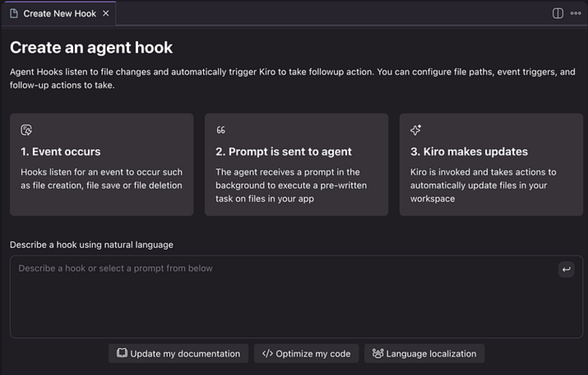Image resolution: width=588 pixels, height=375 pixels.
Task: Click the split editor icon
Action: 558,13
